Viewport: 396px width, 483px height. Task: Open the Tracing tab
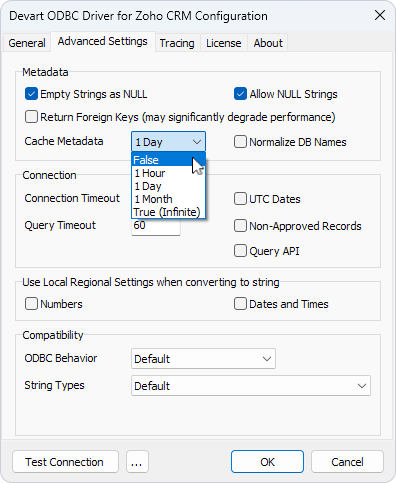177,43
